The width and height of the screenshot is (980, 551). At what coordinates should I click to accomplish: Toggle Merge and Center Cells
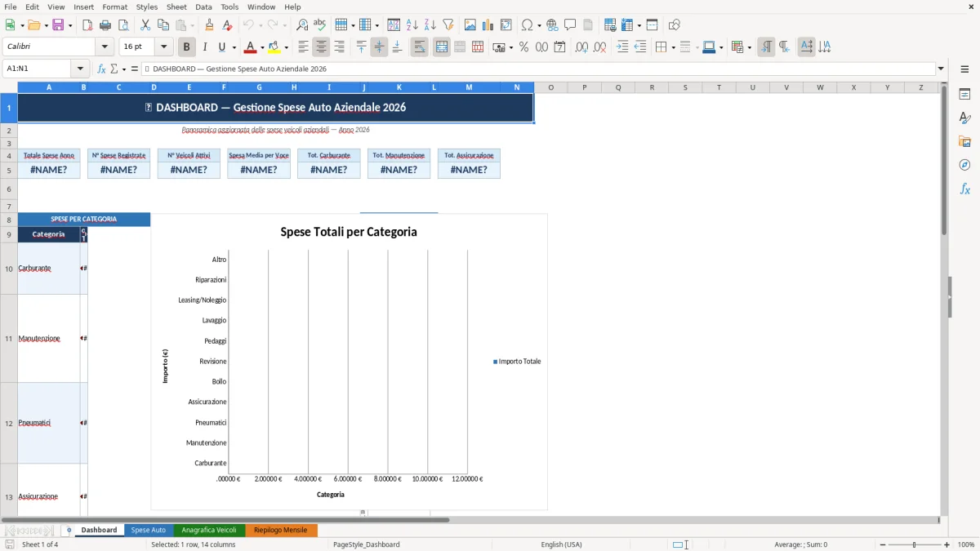coord(442,47)
